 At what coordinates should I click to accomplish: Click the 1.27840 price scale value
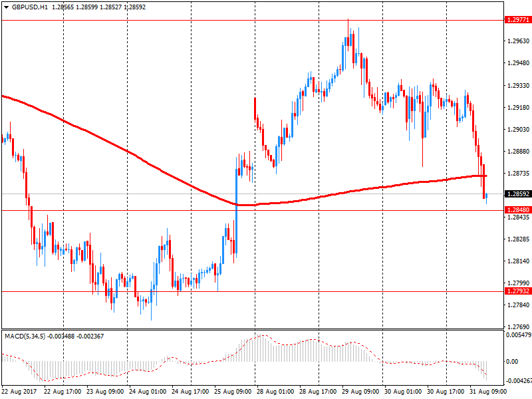point(518,305)
